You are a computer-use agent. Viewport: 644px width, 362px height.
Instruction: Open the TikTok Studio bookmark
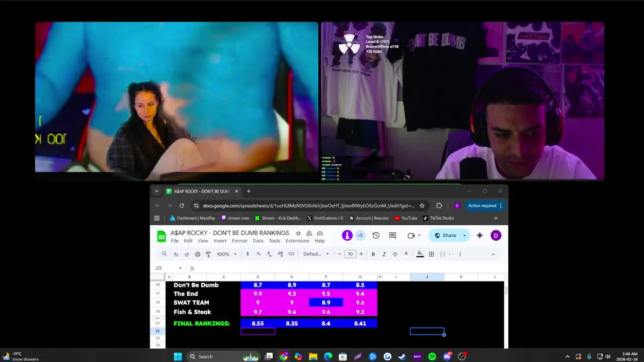(438, 218)
